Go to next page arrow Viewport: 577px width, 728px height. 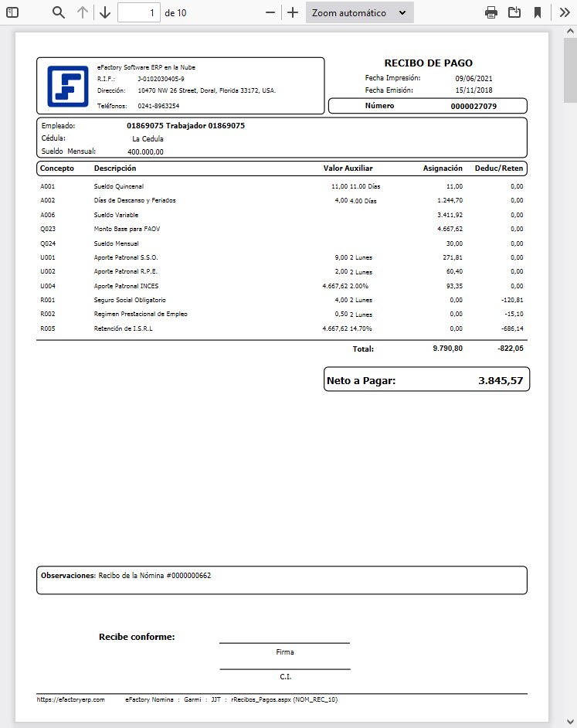point(105,12)
